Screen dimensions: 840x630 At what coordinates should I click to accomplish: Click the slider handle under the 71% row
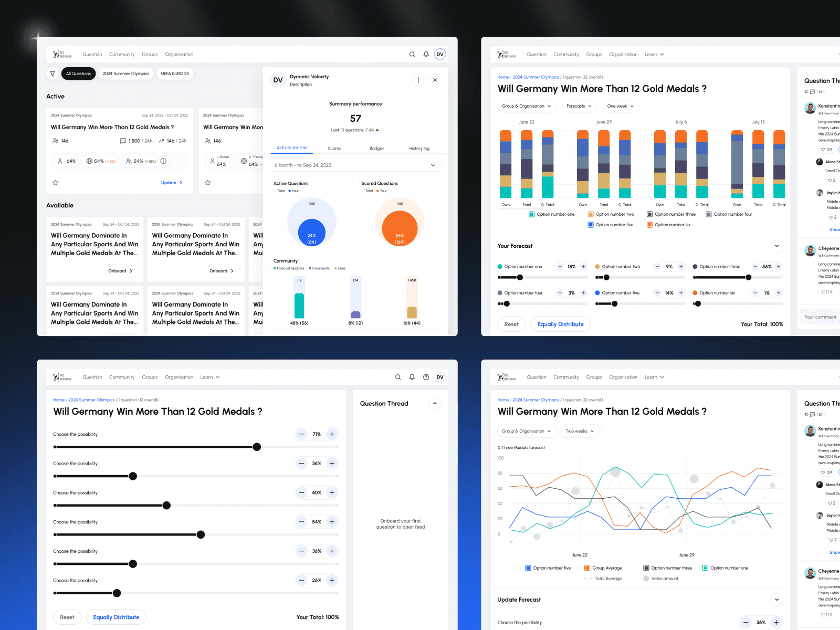(257, 447)
